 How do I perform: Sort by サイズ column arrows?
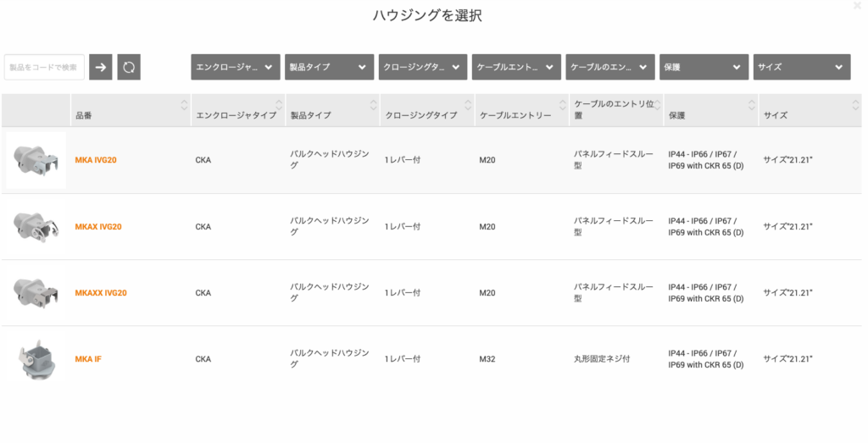pyautogui.click(x=856, y=104)
